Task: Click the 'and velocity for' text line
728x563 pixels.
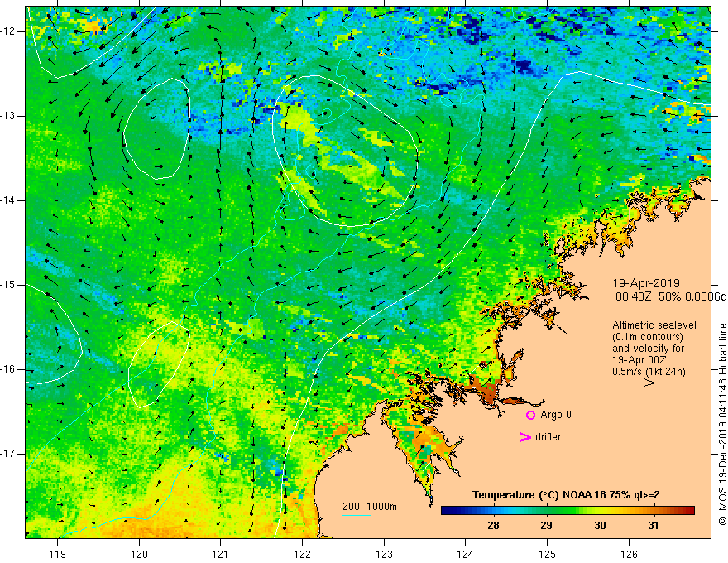Action: pyautogui.click(x=648, y=349)
